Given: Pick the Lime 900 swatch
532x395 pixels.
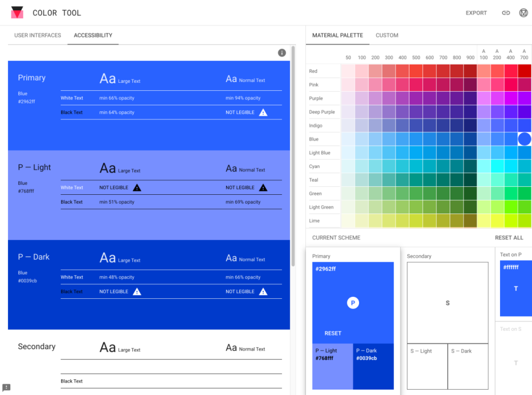Looking at the screenshot, I should click(470, 220).
